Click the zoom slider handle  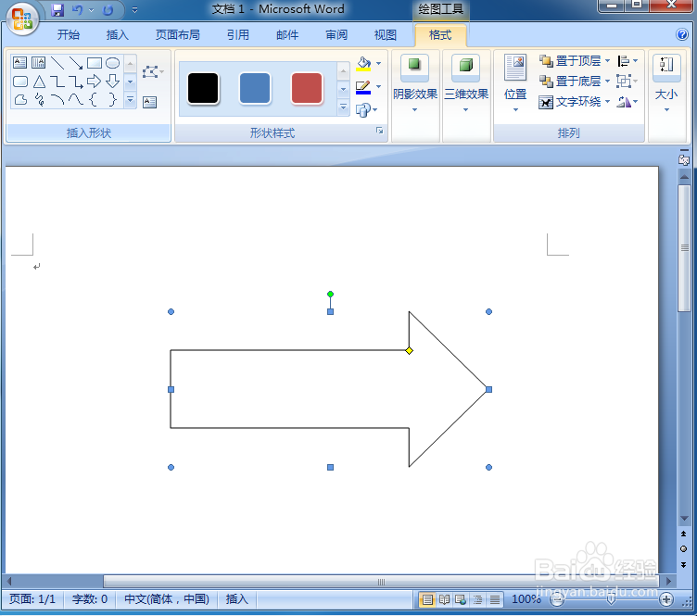point(611,600)
